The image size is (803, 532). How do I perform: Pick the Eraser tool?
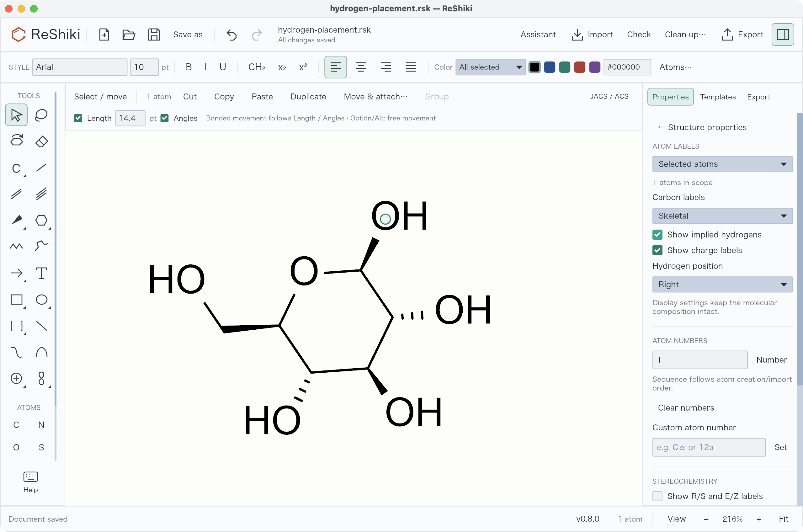coord(41,141)
